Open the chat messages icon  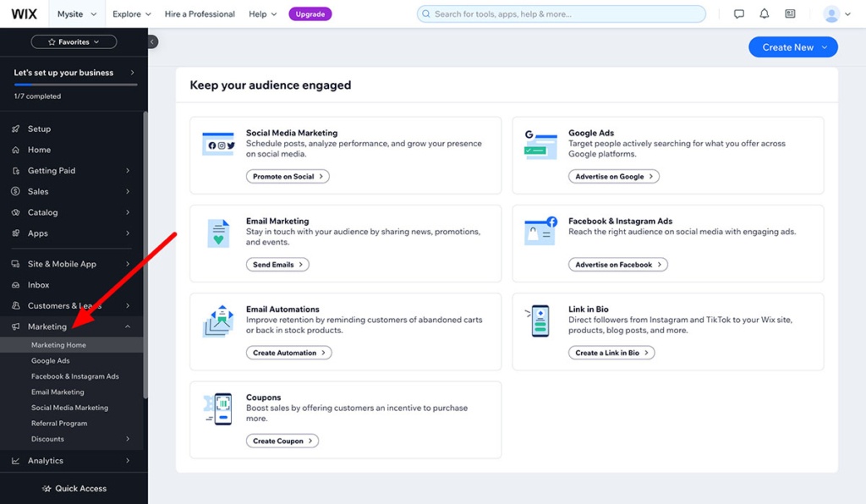click(x=738, y=13)
